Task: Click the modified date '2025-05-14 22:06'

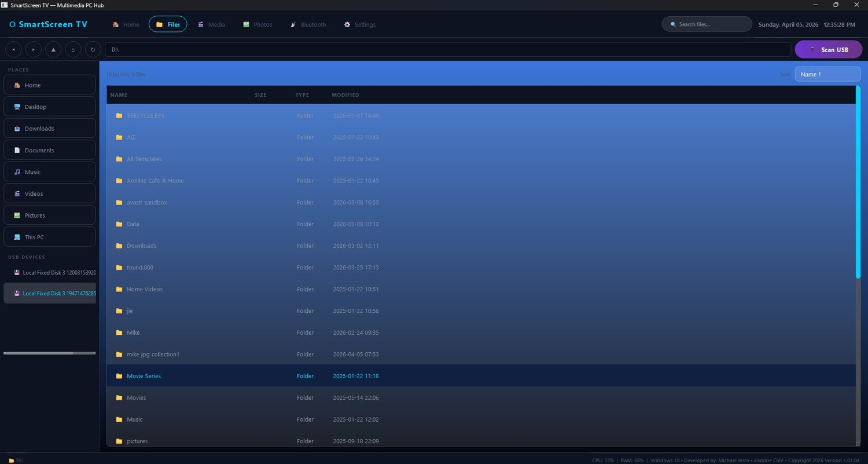Action: [356, 398]
